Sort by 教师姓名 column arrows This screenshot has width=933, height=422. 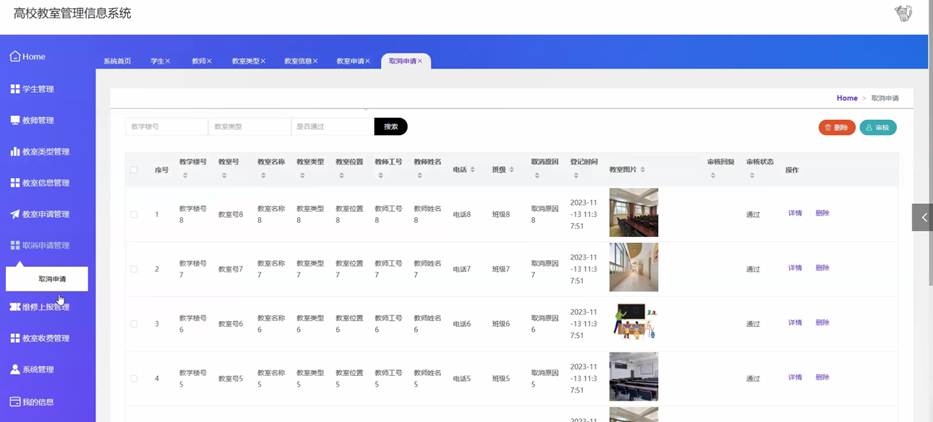point(420,176)
